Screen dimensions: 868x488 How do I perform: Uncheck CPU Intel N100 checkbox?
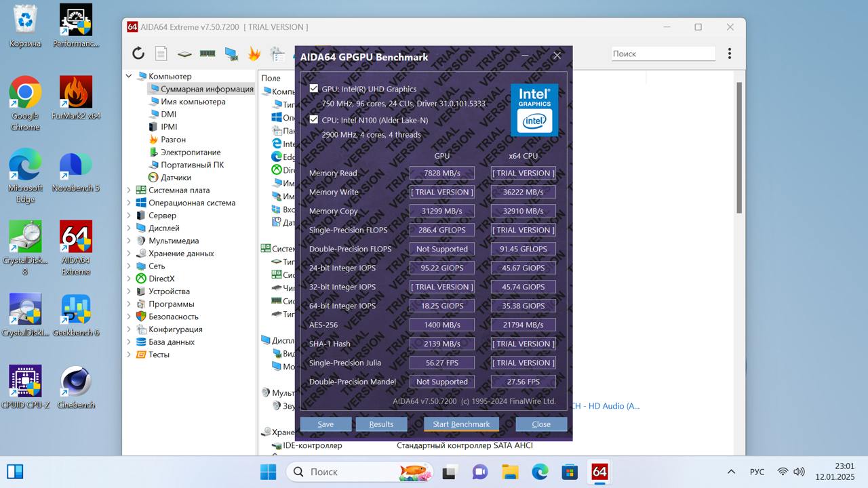pyautogui.click(x=313, y=120)
